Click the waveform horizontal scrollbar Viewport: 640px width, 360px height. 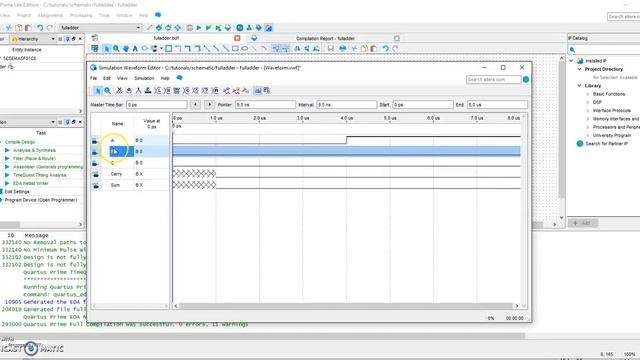(x=346, y=306)
